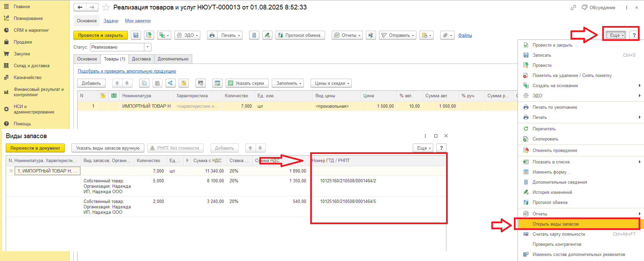
Task: Open the Статус dropdown list
Action: tap(147, 47)
